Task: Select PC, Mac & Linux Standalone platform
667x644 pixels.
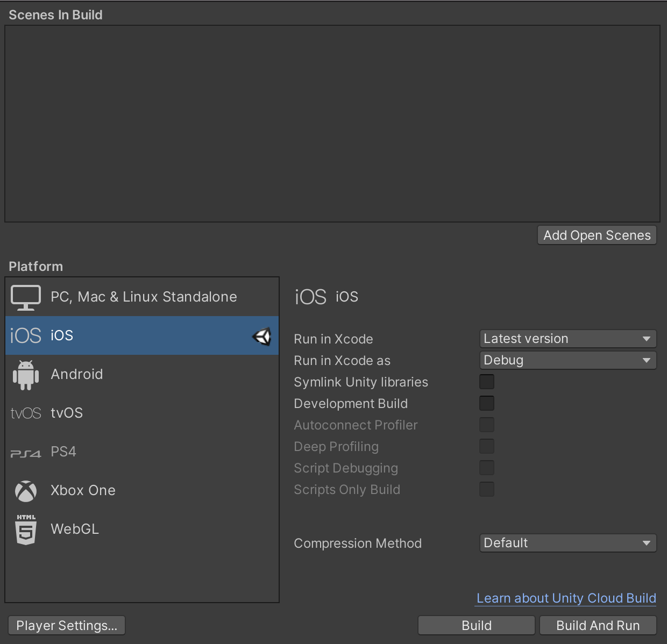Action: (144, 297)
